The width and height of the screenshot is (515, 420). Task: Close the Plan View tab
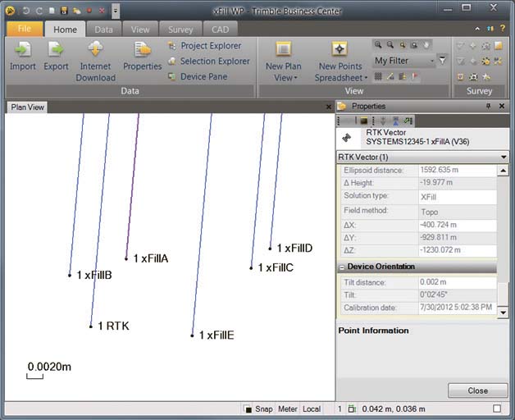point(329,107)
